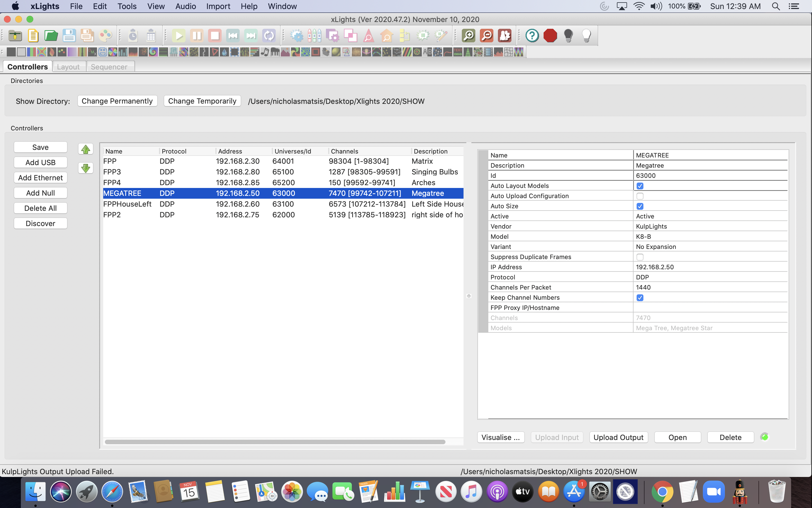Select the FPPHouseLeft controller row
The image size is (812, 508).
click(283, 204)
